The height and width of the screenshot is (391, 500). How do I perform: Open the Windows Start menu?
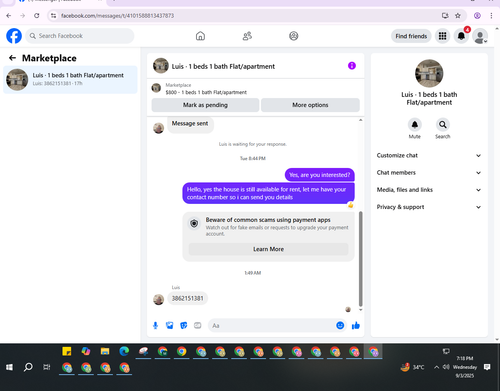(x=9, y=367)
